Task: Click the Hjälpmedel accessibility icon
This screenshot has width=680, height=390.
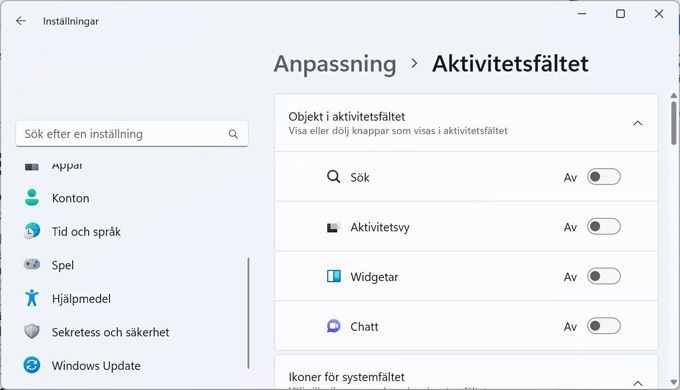Action: 32,298
